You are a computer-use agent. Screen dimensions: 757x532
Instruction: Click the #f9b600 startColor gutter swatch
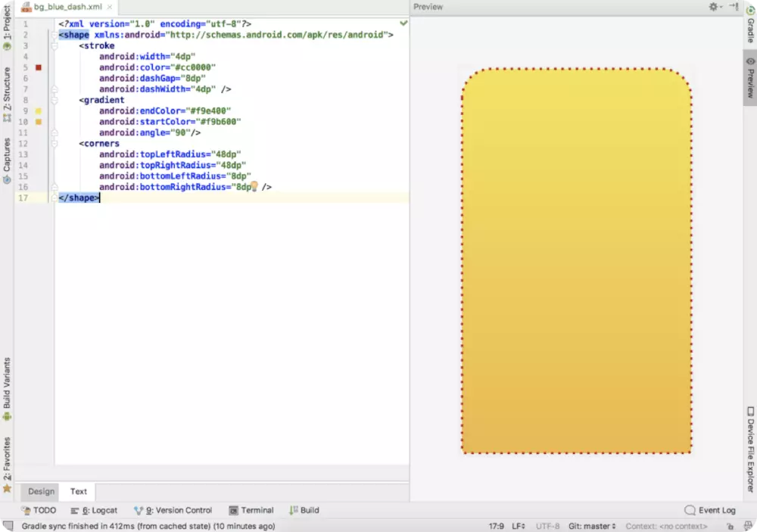pyautogui.click(x=39, y=122)
